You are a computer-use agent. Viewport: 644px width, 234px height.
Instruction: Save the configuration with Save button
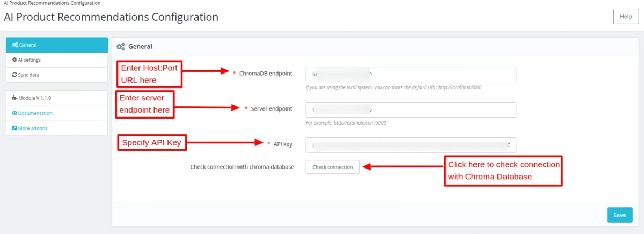coord(619,215)
